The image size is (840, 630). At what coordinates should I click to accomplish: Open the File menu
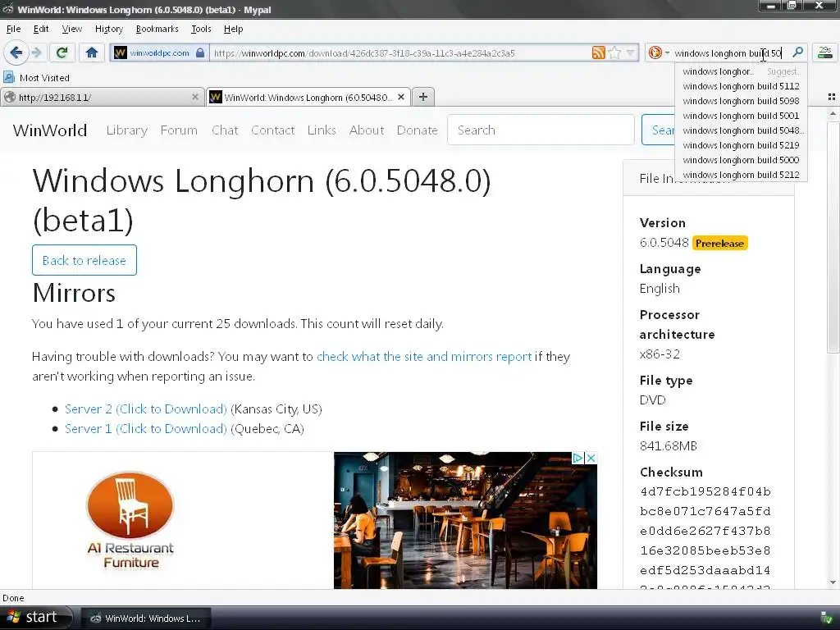point(13,29)
